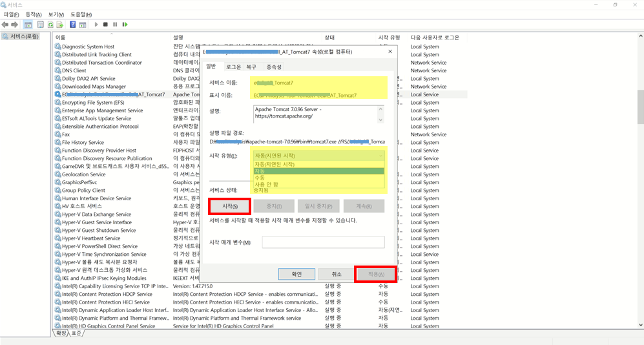Start the service with the toolbar play icon
Screen dimensions: 644x345
tap(96, 25)
